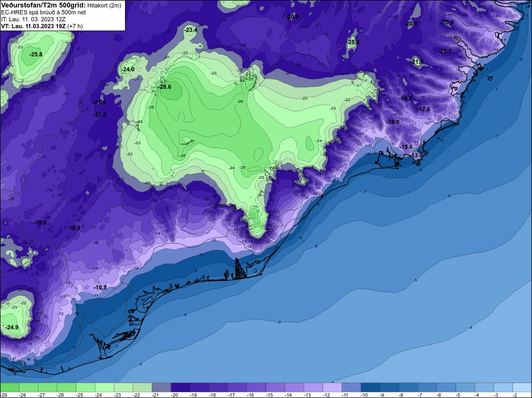Click the -2 legend tick label

[515, 395]
